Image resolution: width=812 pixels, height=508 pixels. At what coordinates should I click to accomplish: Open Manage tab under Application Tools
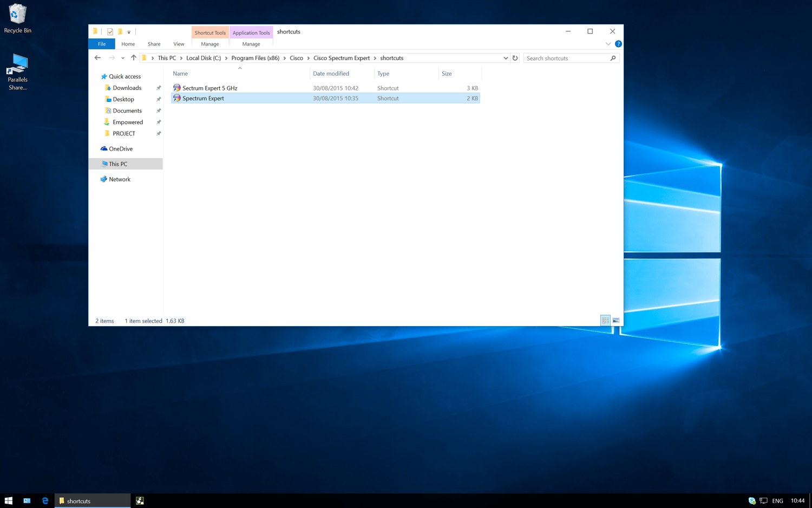coord(251,44)
